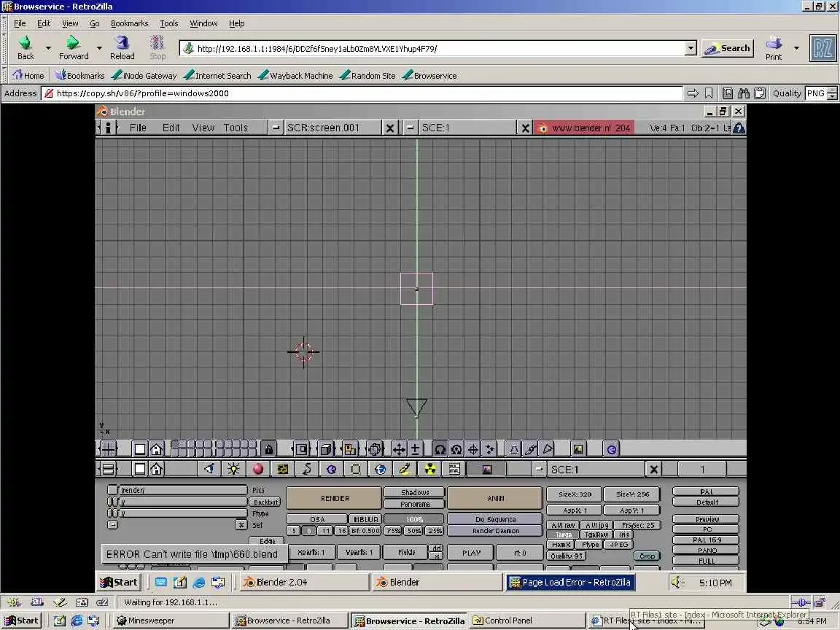
Task: Open the SCR:screen.001 screen browse menu button
Action: click(276, 128)
